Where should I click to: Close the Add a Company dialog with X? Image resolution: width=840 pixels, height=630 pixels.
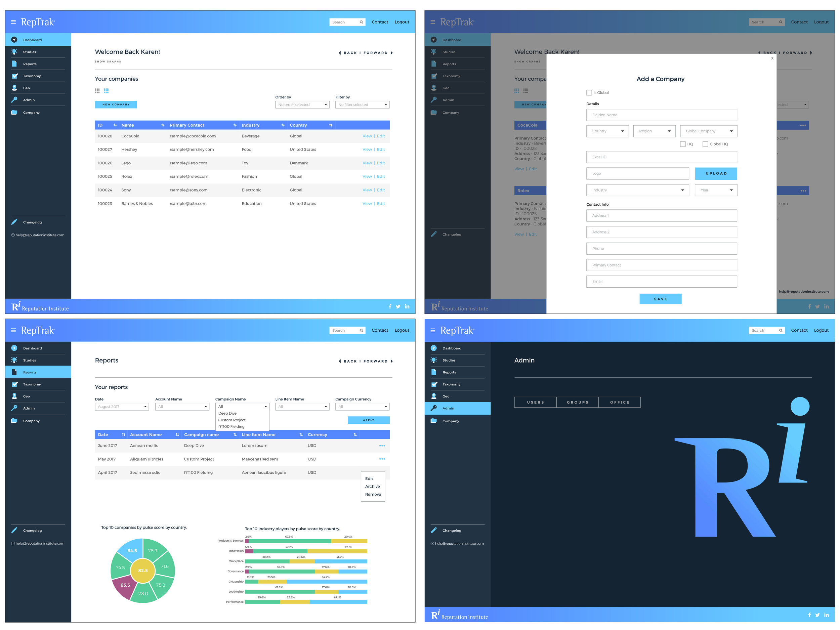click(772, 58)
